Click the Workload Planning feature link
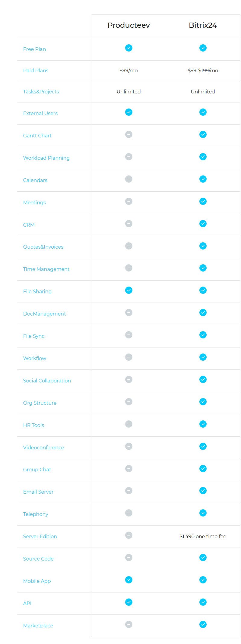This screenshot has height=644, width=241. point(46,158)
